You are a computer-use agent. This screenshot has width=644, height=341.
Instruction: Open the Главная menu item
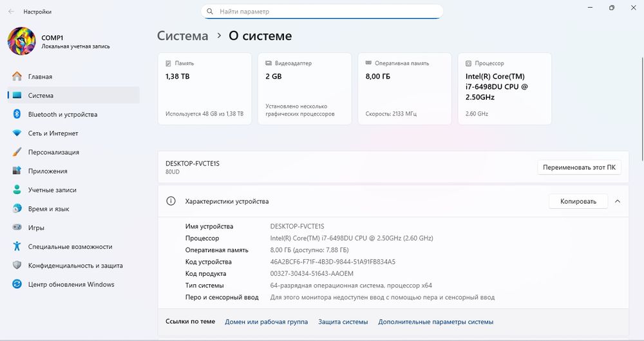73,77
